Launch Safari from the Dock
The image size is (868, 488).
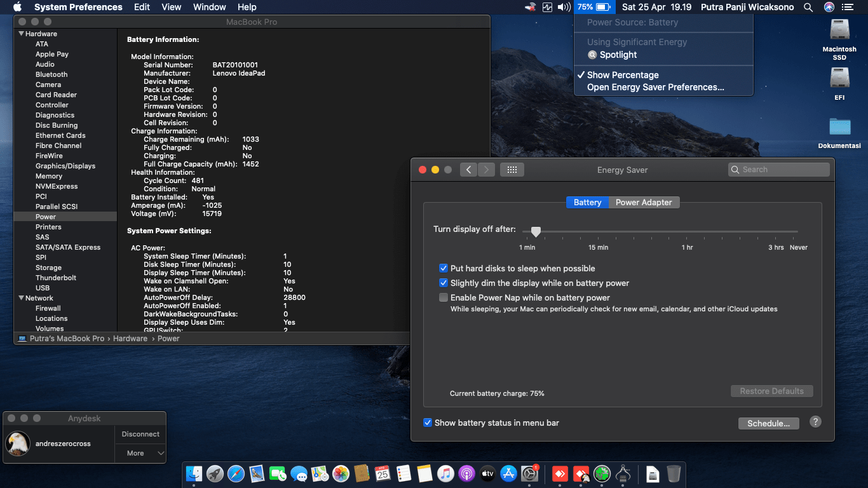click(x=236, y=473)
